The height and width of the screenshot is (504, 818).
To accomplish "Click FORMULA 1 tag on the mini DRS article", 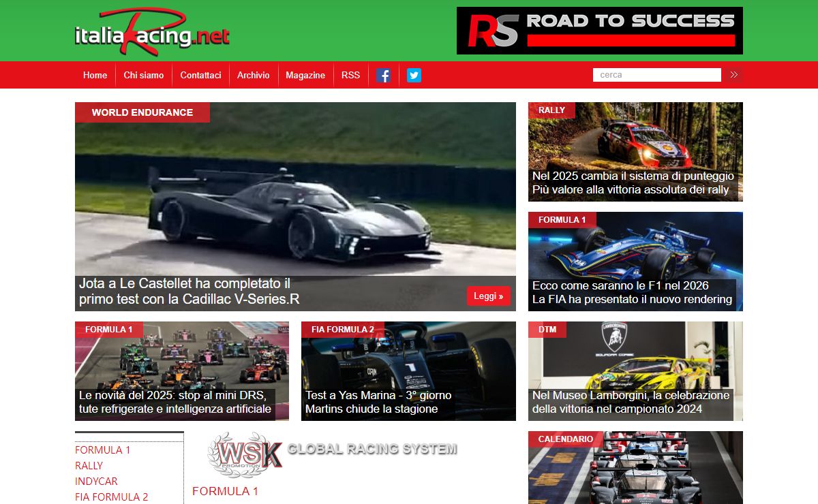I will coord(109,330).
